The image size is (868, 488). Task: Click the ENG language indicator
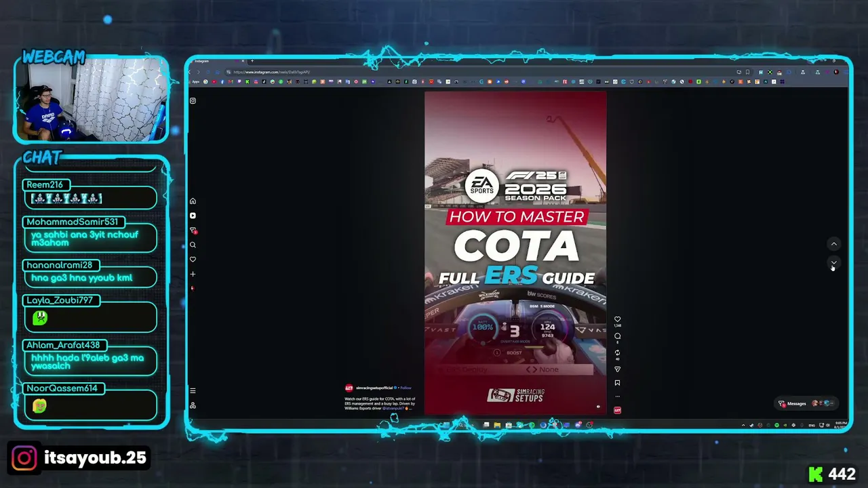pos(812,425)
